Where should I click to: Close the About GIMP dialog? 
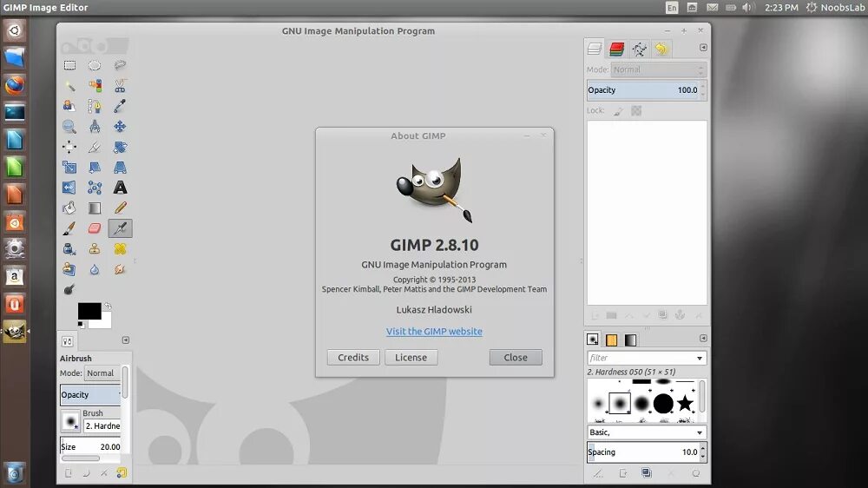pos(516,357)
